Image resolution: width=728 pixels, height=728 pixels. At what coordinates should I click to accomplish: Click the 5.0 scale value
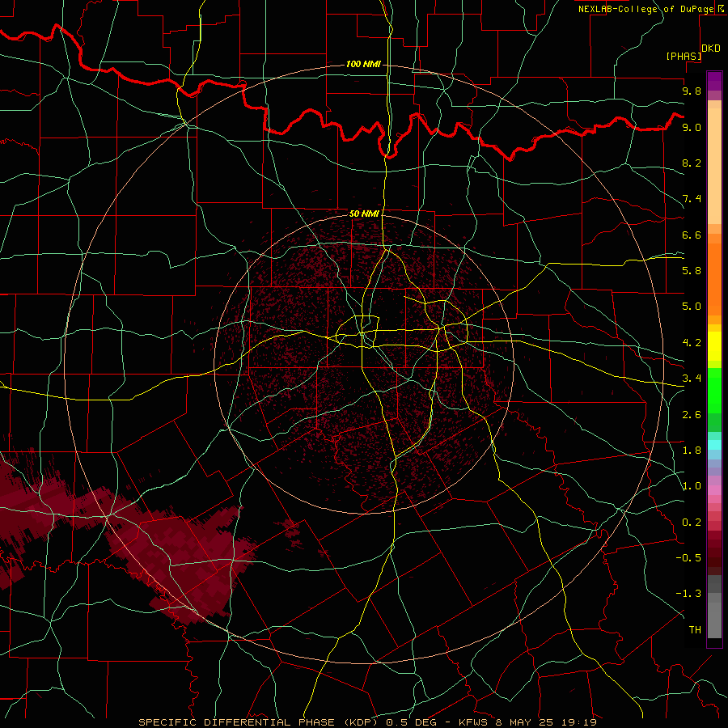click(692, 307)
